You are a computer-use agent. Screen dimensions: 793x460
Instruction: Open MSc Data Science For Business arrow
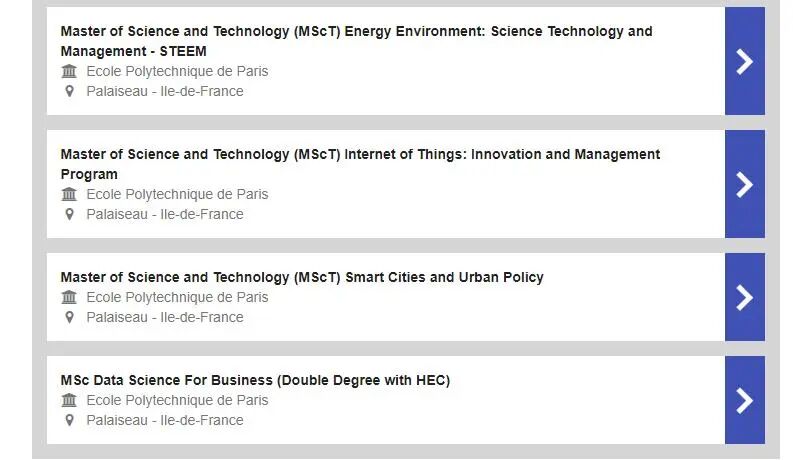744,400
